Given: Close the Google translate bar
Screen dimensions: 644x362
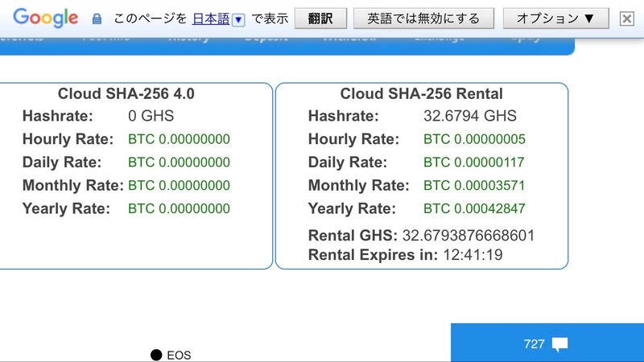Looking at the screenshot, I should [x=626, y=19].
